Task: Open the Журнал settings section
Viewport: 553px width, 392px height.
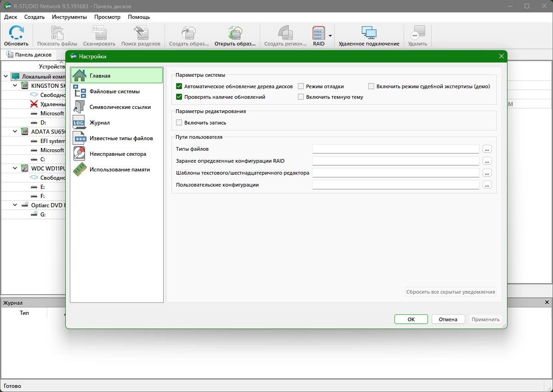Action: [99, 123]
